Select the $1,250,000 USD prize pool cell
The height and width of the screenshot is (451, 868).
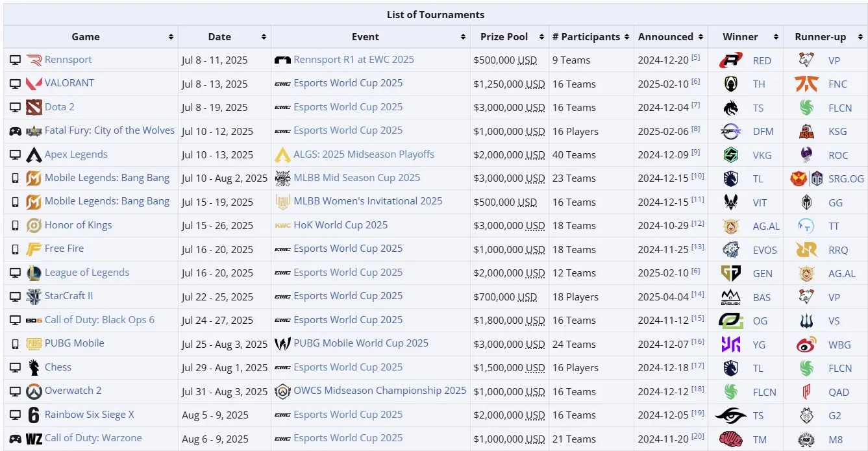(509, 84)
